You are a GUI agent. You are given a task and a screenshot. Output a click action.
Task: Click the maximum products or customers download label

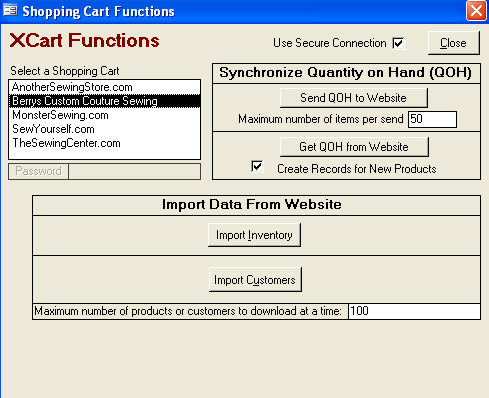click(x=188, y=311)
